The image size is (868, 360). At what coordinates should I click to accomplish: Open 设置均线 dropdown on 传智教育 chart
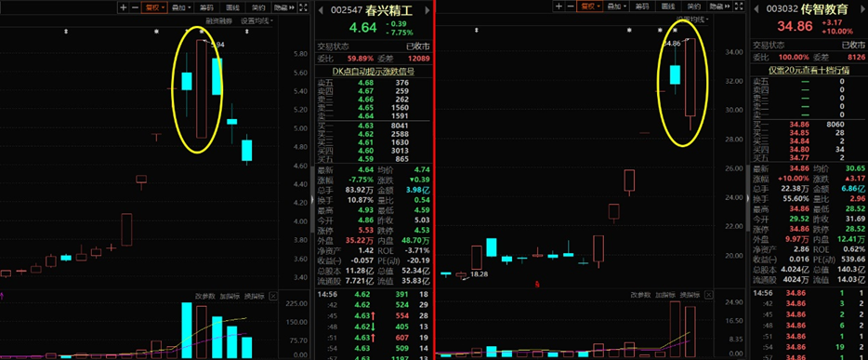(x=692, y=20)
